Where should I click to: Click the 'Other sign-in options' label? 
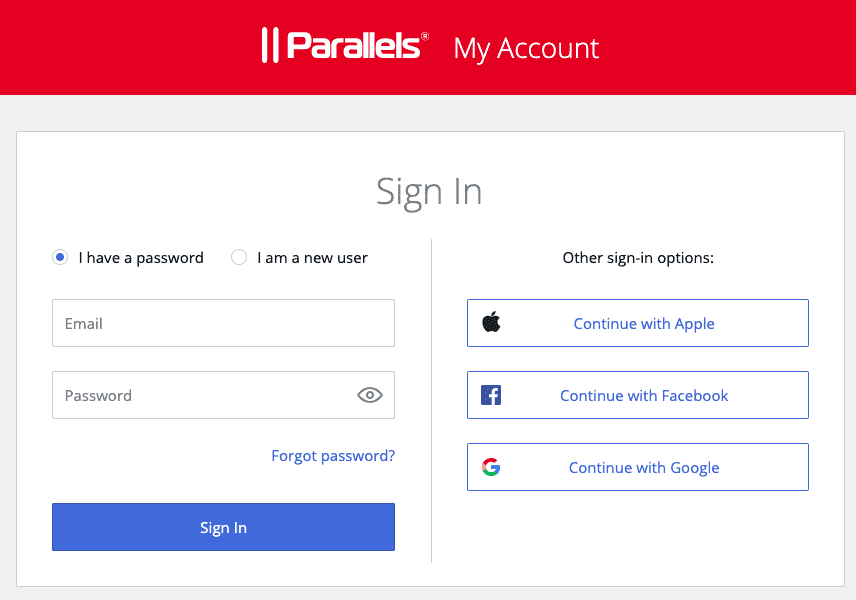point(638,257)
